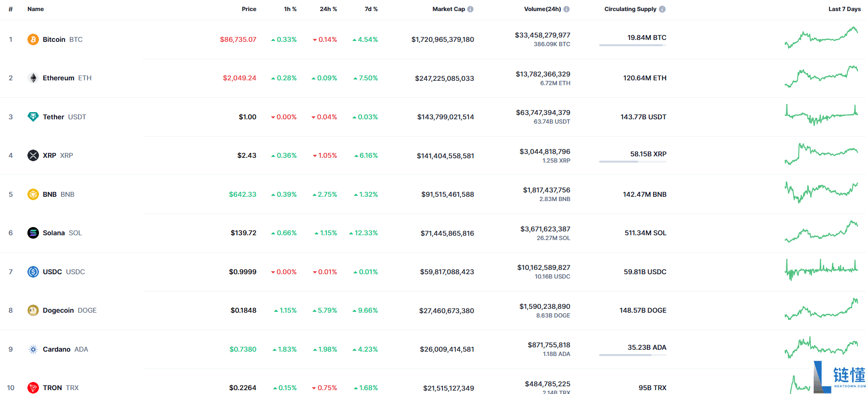
Task: Click the Solana logo icon
Action: click(x=33, y=233)
